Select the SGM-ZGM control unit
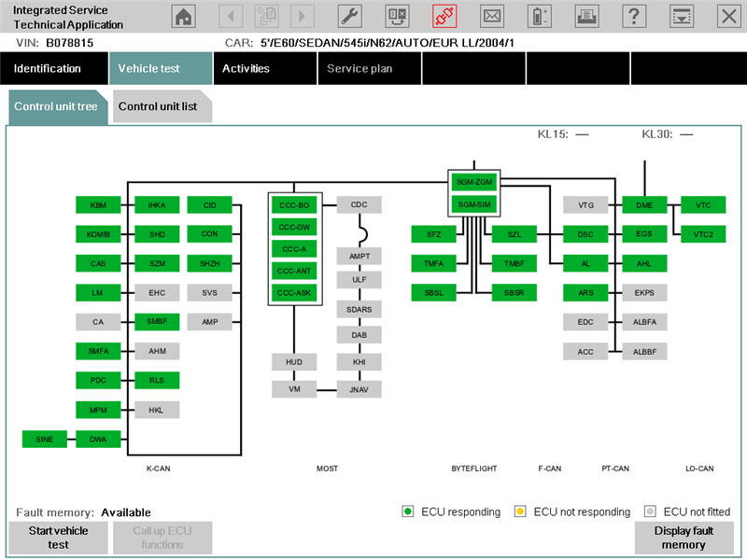 [x=474, y=182]
